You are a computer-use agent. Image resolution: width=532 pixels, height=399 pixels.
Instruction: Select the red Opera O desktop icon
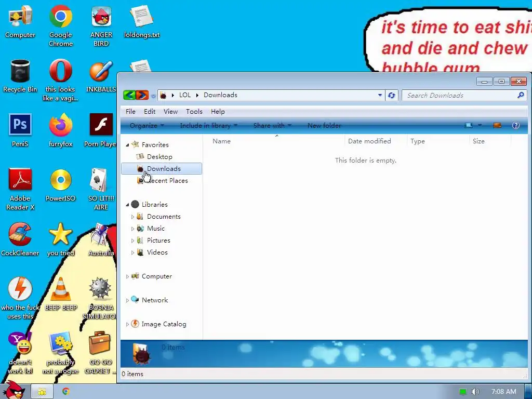[x=61, y=81]
